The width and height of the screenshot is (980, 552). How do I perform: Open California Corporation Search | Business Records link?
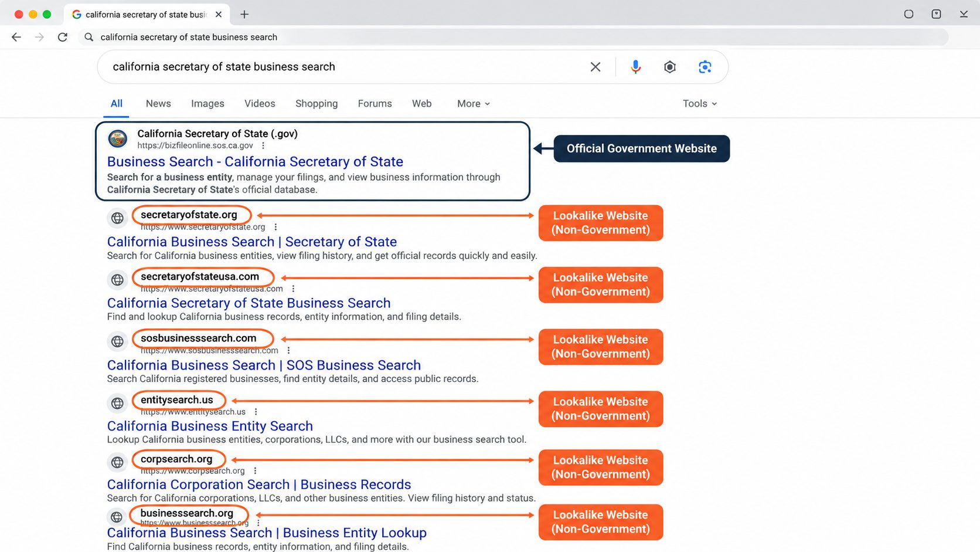259,485
